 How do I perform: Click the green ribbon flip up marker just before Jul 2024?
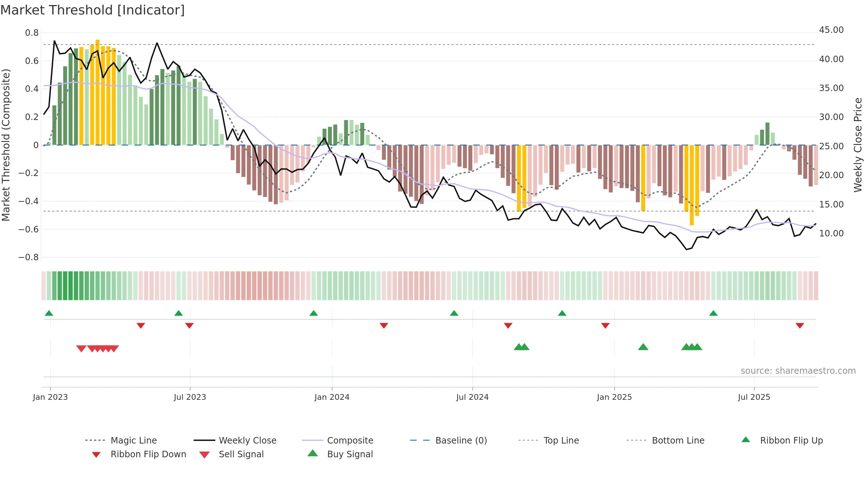pyautogui.click(x=454, y=313)
